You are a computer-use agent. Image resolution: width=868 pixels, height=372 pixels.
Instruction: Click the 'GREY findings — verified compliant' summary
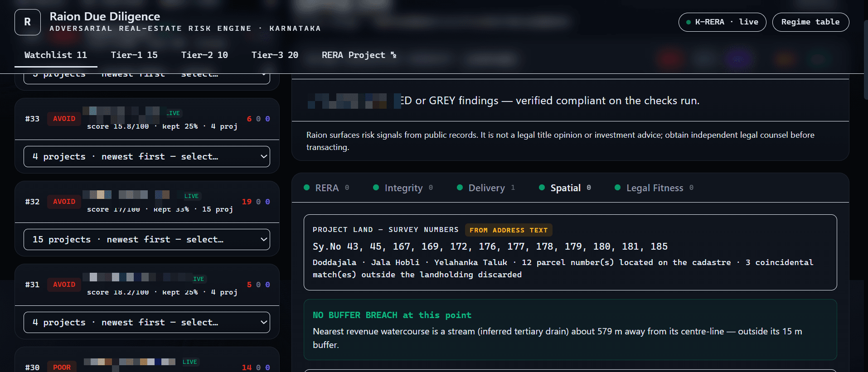pyautogui.click(x=550, y=101)
